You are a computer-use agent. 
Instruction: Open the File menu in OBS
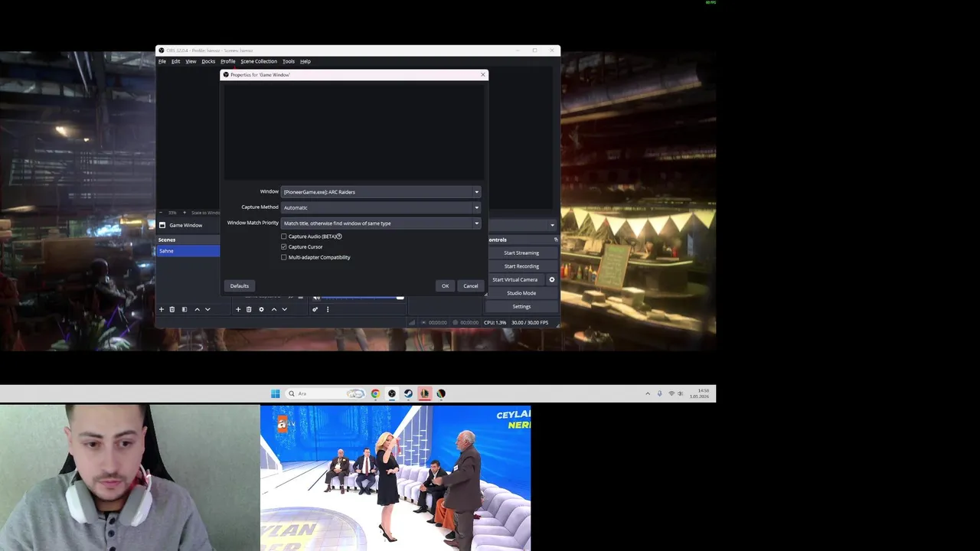[x=162, y=61]
